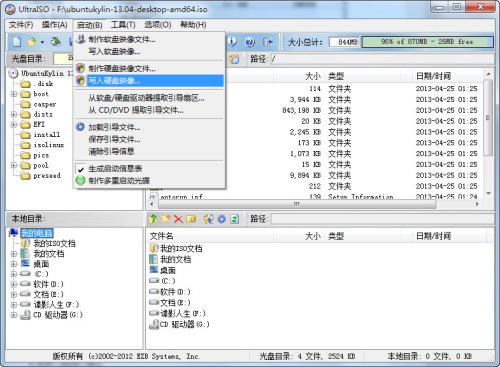Click the lower 大小 column header
The height and width of the screenshot is (367, 500).
(313, 236)
